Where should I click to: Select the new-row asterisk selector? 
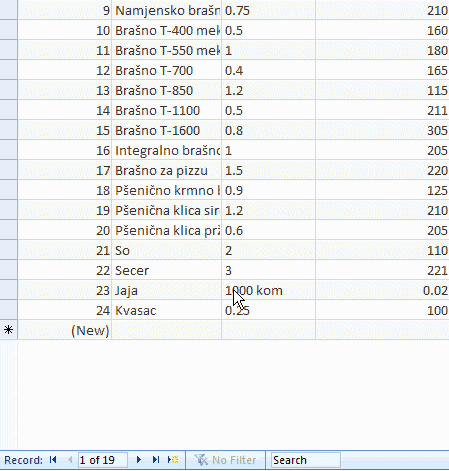[9, 330]
